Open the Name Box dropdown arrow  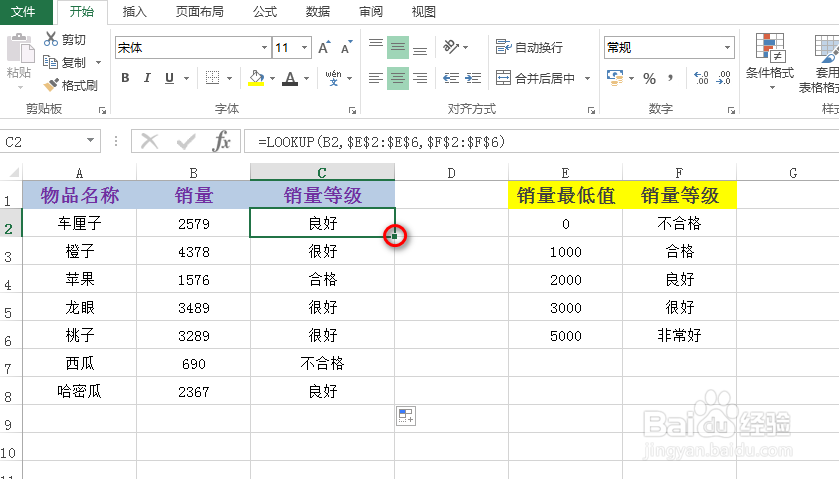tap(90, 141)
